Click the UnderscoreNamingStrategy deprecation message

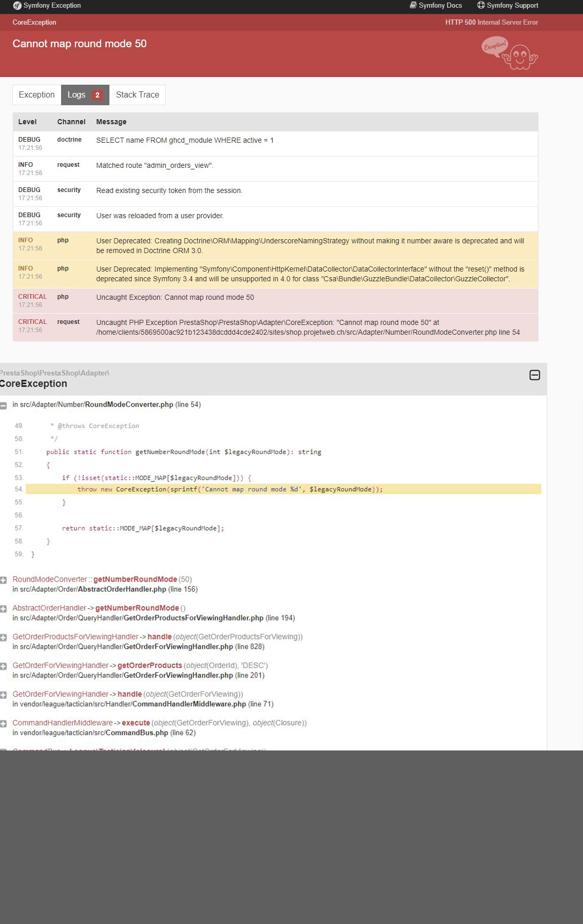click(x=310, y=245)
